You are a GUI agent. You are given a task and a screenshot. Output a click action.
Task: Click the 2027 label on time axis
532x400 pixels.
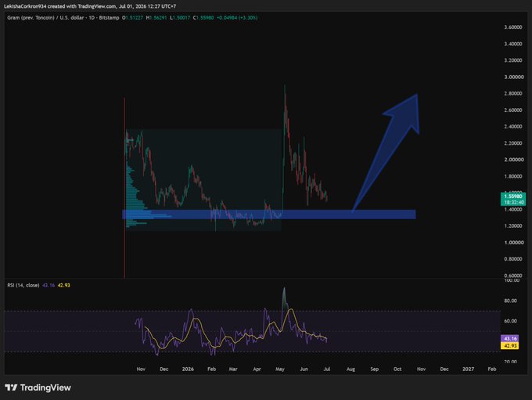pyautogui.click(x=468, y=369)
